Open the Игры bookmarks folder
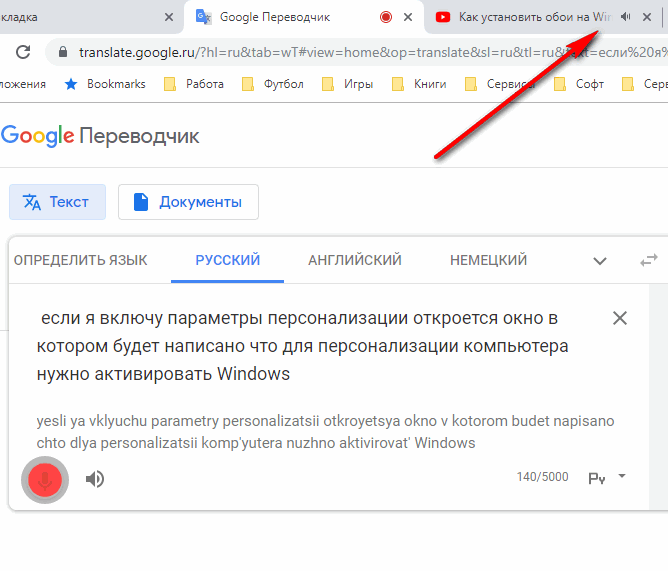The image size is (668, 571). [348, 84]
